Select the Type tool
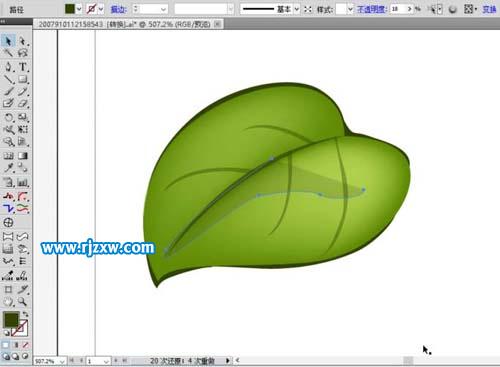The height and width of the screenshot is (367, 500). coord(23,66)
